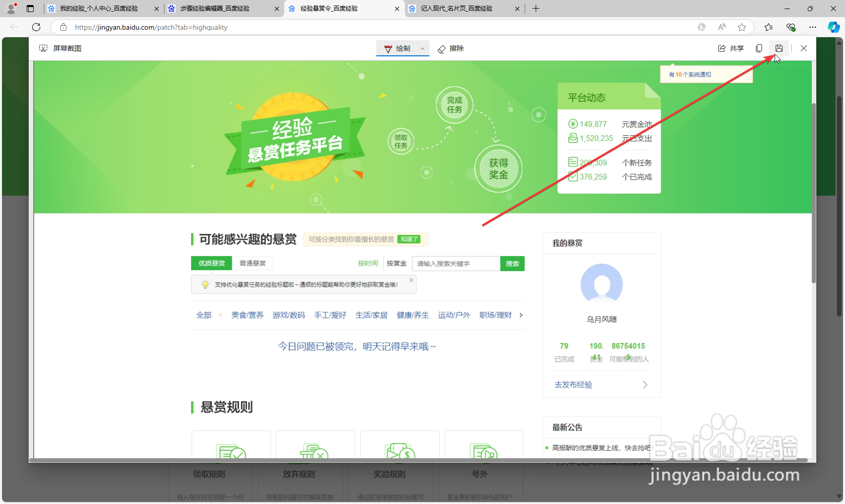Click the address bar URL
Viewport: 845px width, 504px height.
(x=151, y=27)
